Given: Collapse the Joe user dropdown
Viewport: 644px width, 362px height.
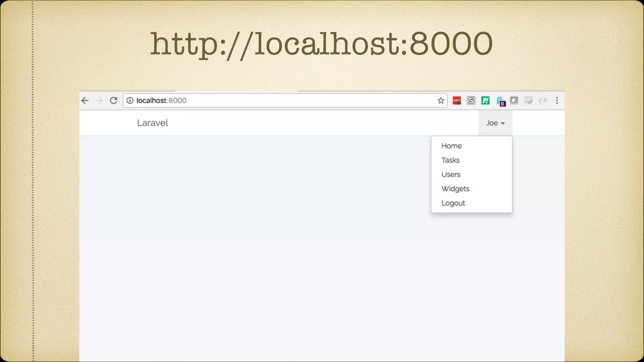Looking at the screenshot, I should tap(495, 123).
